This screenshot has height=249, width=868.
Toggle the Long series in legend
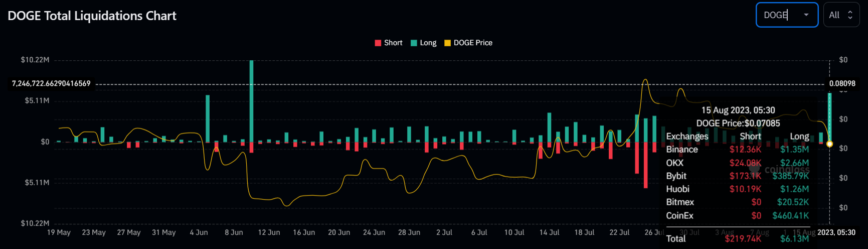point(424,43)
